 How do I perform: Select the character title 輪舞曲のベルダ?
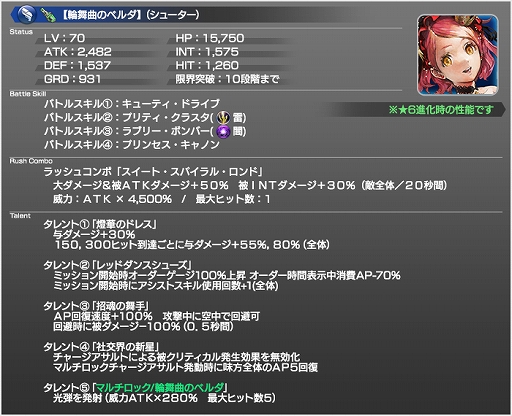tap(104, 15)
